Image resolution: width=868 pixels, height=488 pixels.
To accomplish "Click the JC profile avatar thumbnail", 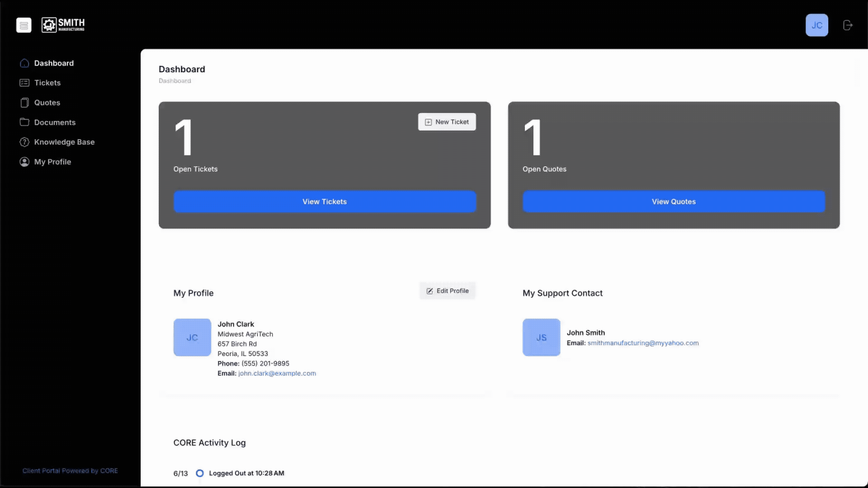I will point(192,338).
